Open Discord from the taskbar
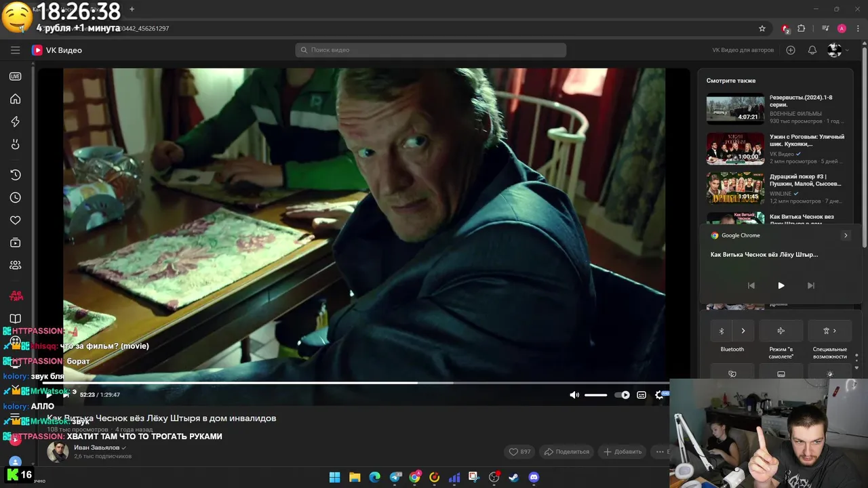The image size is (868, 488). (534, 477)
